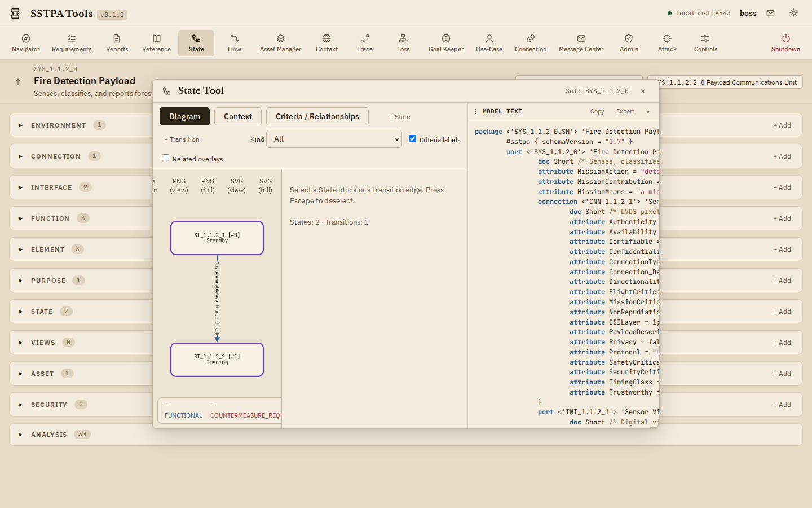The width and height of the screenshot is (812, 508).
Task: Select the State tool in toolbar
Action: point(196,43)
